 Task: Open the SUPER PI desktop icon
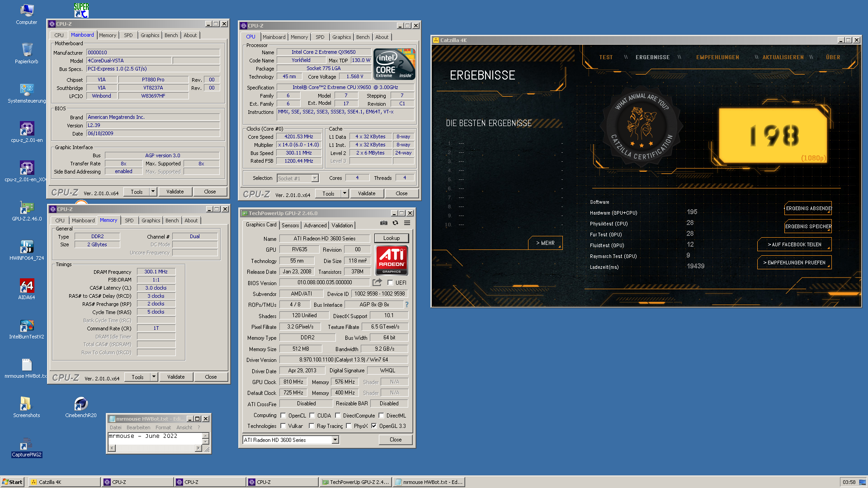point(81,10)
